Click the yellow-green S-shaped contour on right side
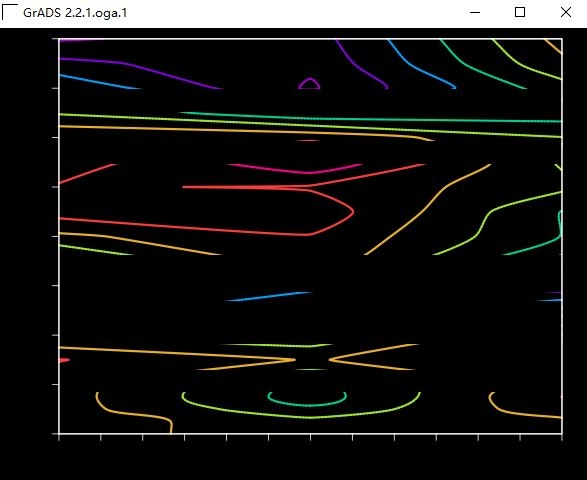 tap(498, 223)
